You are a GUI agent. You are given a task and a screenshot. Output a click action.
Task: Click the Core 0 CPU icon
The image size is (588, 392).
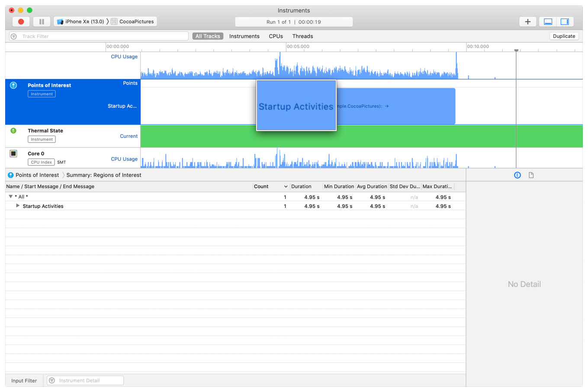pos(13,153)
